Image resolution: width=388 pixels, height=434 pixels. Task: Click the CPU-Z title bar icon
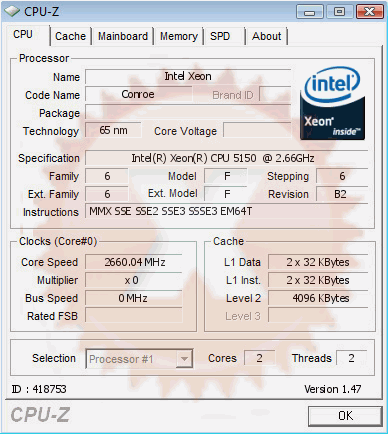tap(12, 12)
